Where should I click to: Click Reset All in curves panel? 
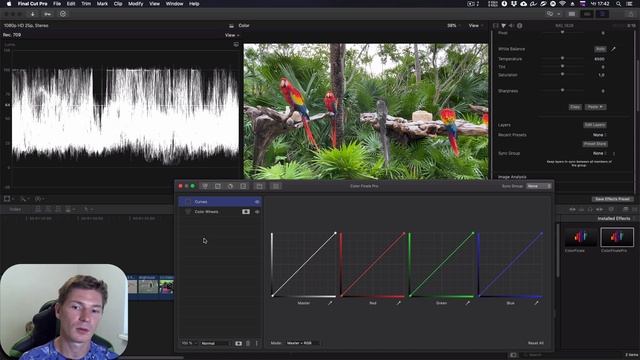[536, 343]
